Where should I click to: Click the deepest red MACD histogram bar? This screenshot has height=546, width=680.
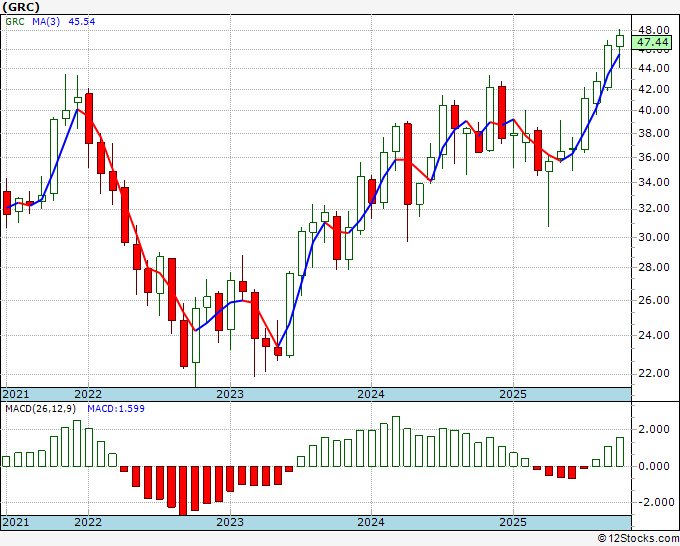pyautogui.click(x=183, y=491)
